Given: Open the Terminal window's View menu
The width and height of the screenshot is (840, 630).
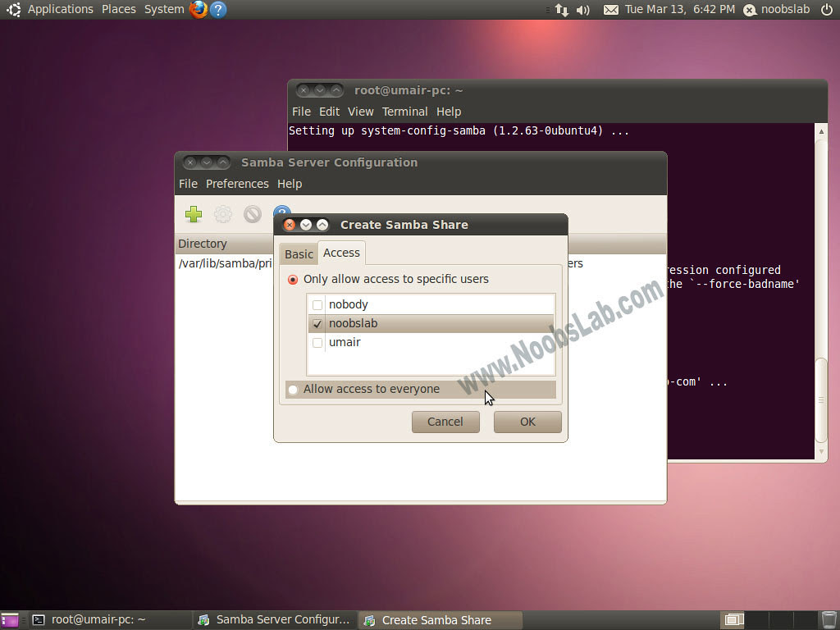Looking at the screenshot, I should [361, 112].
